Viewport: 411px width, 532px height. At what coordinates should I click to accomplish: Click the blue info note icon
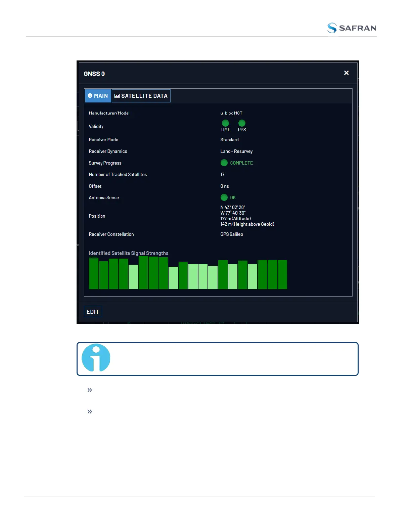[x=96, y=358]
